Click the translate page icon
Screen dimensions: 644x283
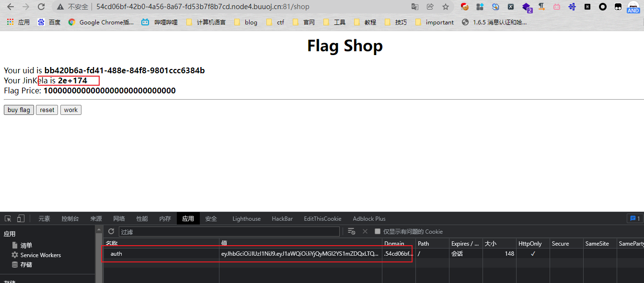(415, 7)
